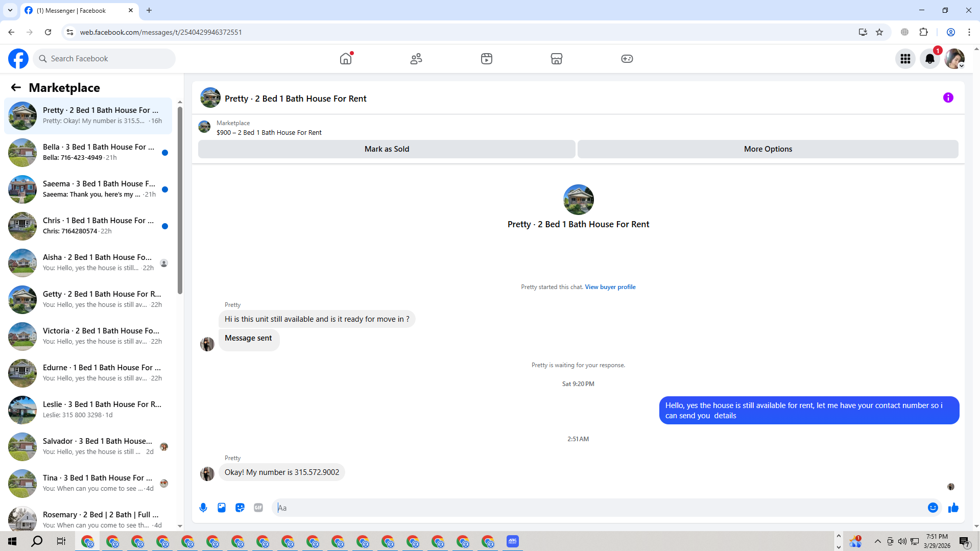Open the Facebook menu grid icon
Screen dimensions: 980x551
(905, 59)
